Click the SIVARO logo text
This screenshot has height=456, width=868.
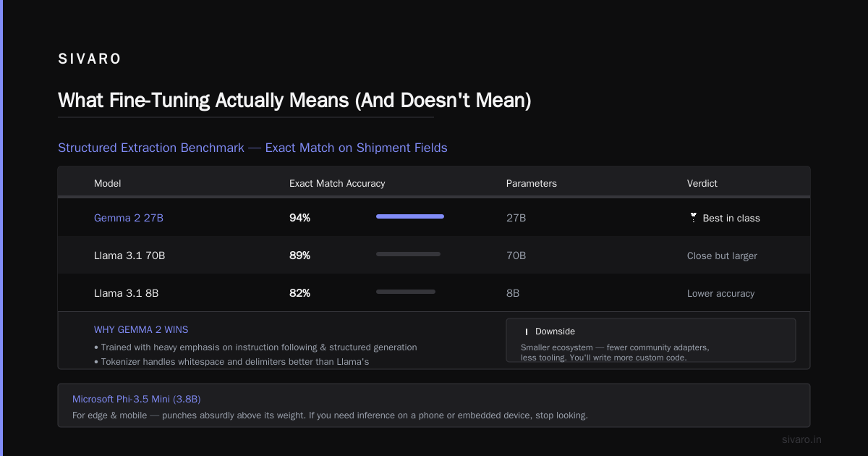coord(90,59)
